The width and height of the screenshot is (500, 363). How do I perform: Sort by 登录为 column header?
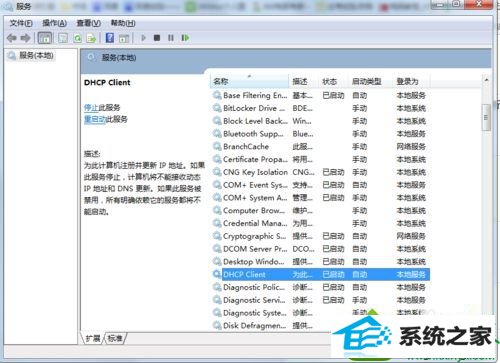pyautogui.click(x=411, y=81)
